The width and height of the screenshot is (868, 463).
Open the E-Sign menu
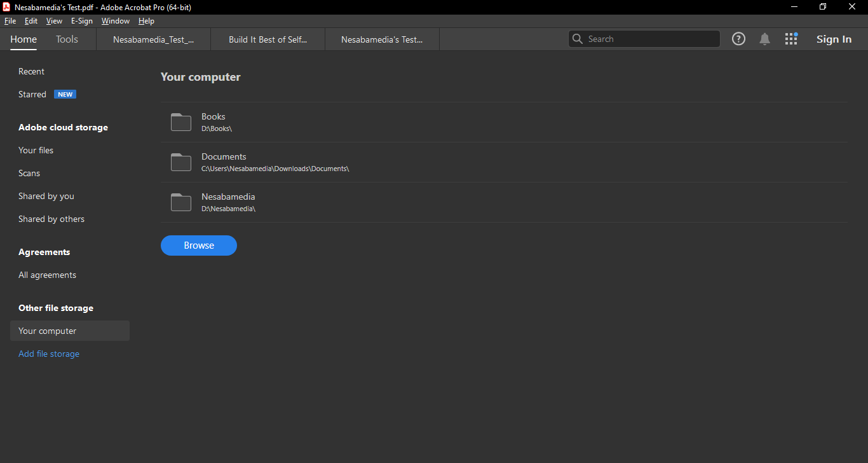coord(81,21)
